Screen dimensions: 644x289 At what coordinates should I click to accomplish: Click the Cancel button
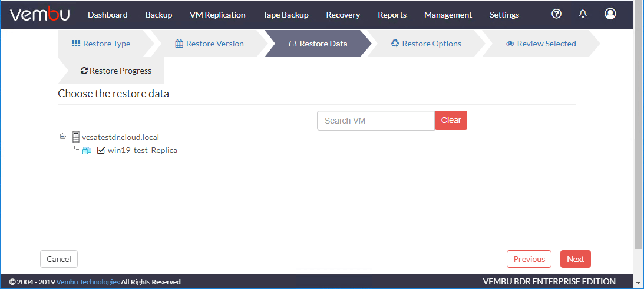(59, 259)
